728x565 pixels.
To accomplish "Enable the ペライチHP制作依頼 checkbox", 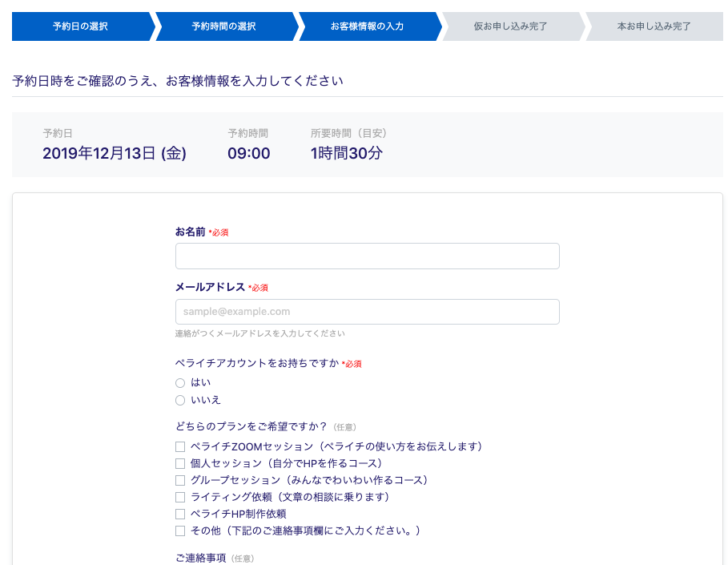I will 180,514.
